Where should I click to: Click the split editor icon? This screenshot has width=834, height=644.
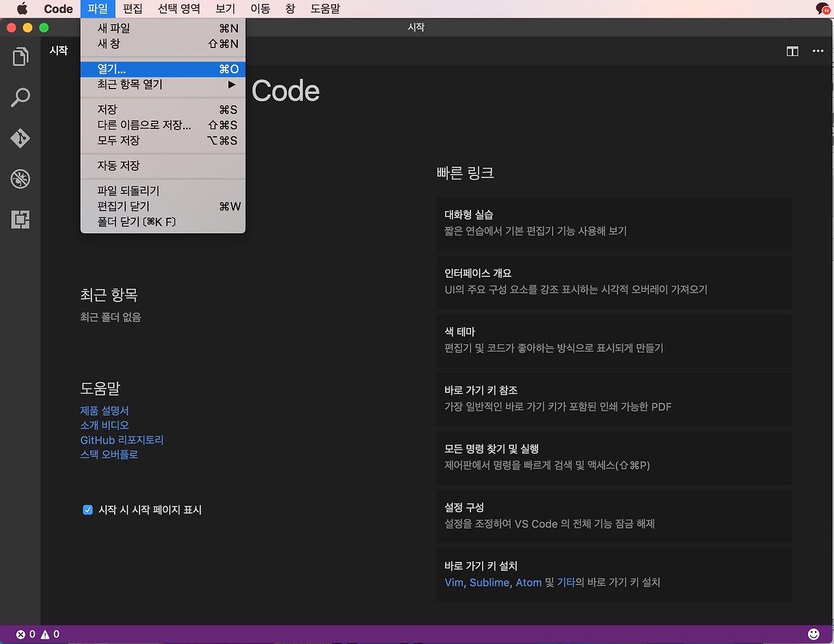(x=792, y=50)
